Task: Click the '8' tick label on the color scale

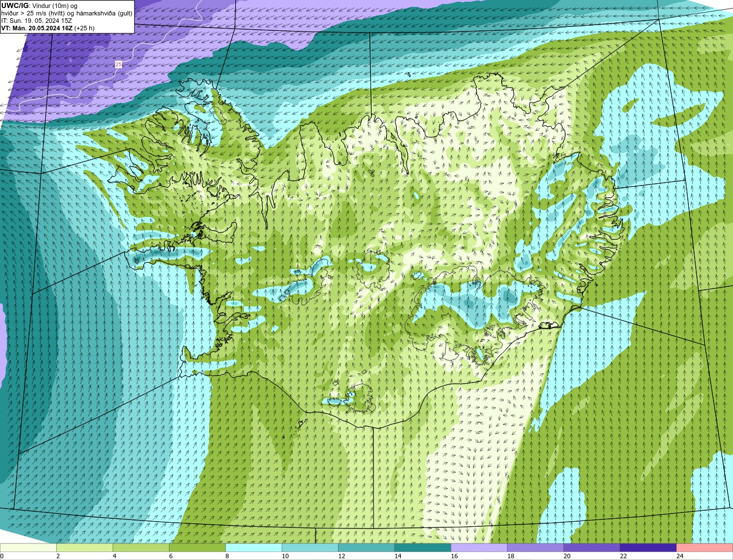Action: tap(227, 556)
